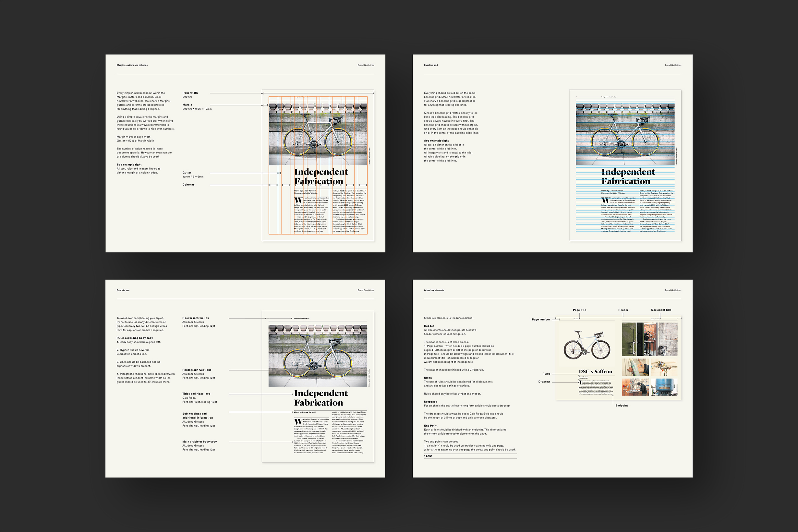Click the 'Gutter' diagram label

point(187,173)
